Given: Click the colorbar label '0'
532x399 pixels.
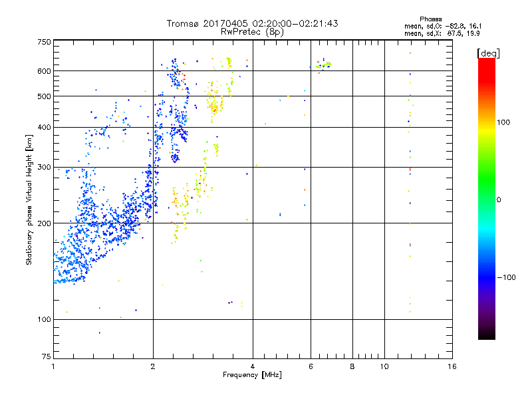Looking at the screenshot, I should click(499, 199).
